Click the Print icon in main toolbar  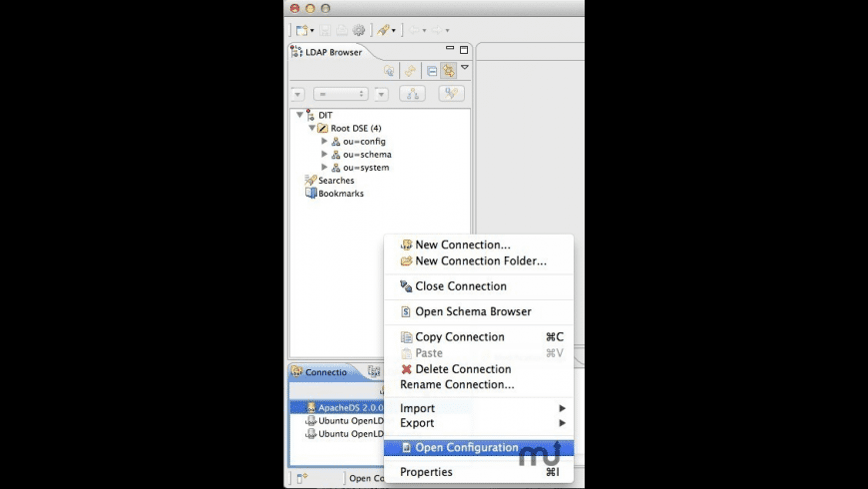342,31
